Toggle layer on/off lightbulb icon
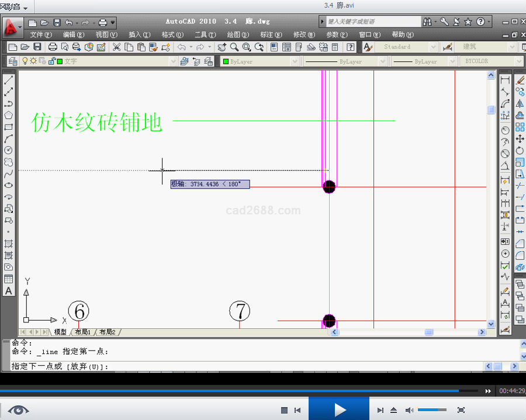 25,61
